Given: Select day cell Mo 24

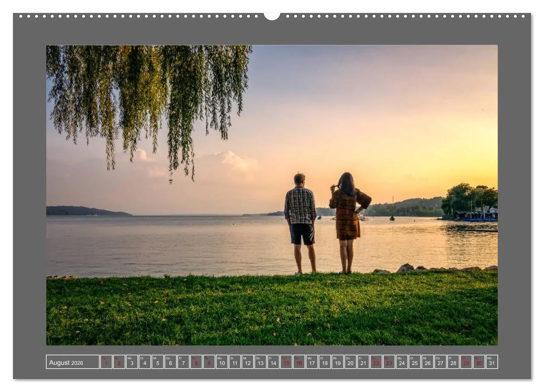Looking at the screenshot, I should tap(402, 362).
